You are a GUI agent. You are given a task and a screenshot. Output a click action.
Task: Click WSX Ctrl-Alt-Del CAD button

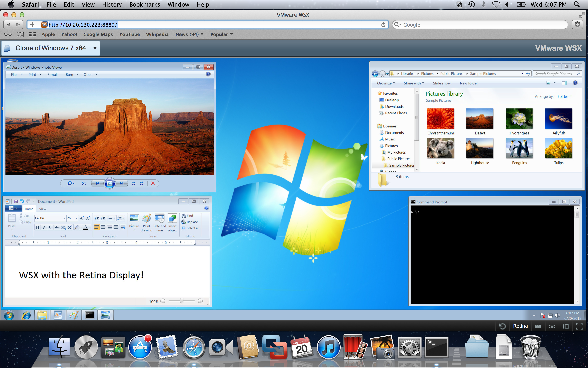pyautogui.click(x=552, y=326)
